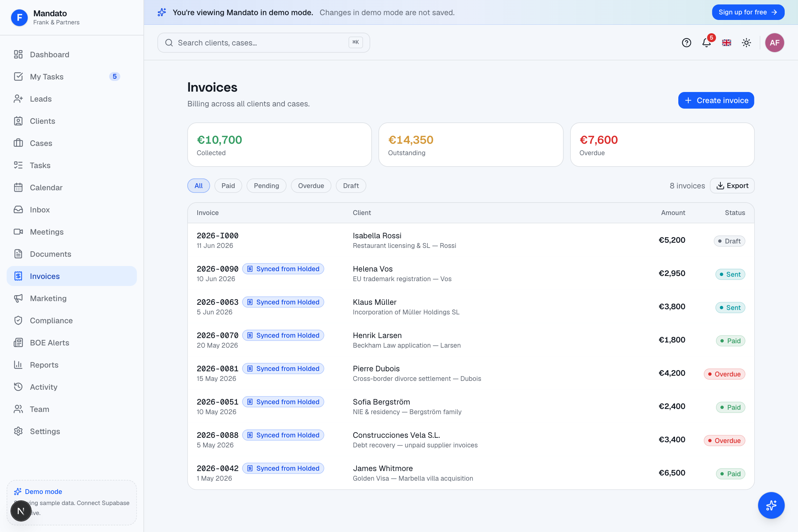
Task: Open Meetings video camera icon
Action: coord(18,232)
